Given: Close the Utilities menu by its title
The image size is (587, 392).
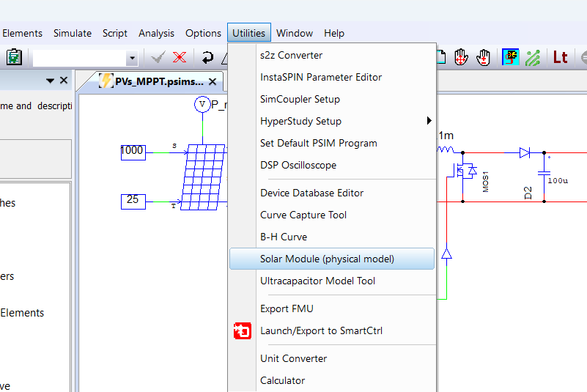Looking at the screenshot, I should [x=249, y=33].
